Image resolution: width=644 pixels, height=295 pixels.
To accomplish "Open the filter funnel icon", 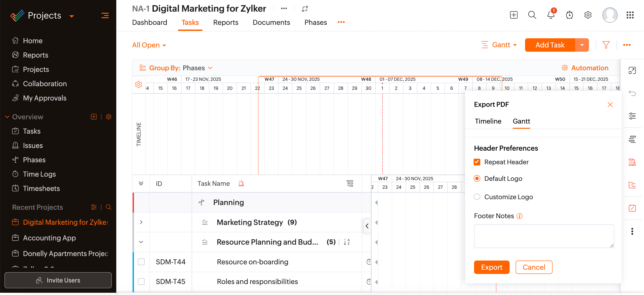I will 606,45.
